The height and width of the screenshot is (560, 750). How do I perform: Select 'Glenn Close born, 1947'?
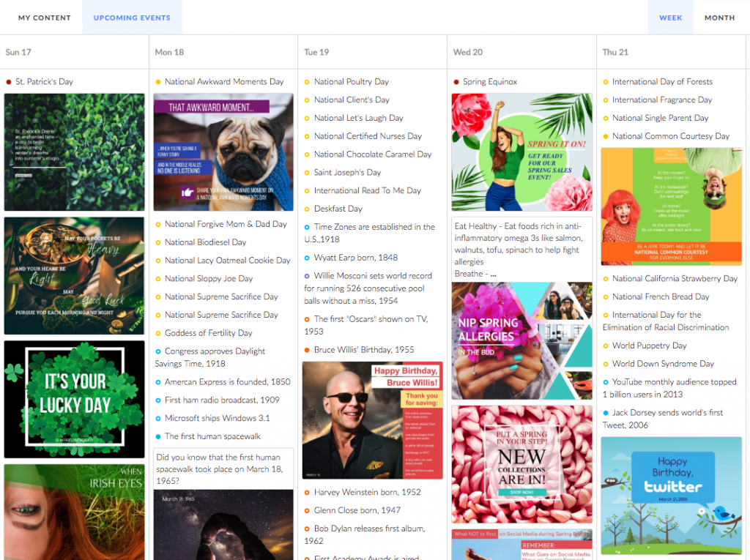[357, 510]
